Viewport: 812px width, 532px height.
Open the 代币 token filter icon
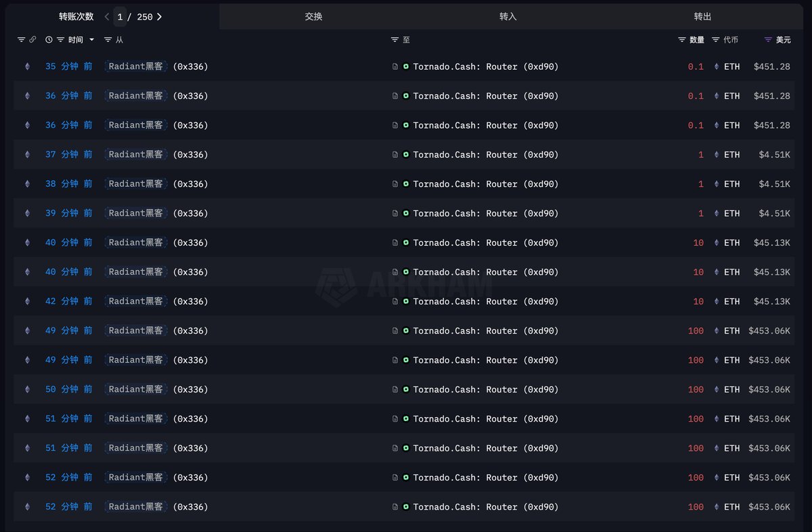point(716,40)
